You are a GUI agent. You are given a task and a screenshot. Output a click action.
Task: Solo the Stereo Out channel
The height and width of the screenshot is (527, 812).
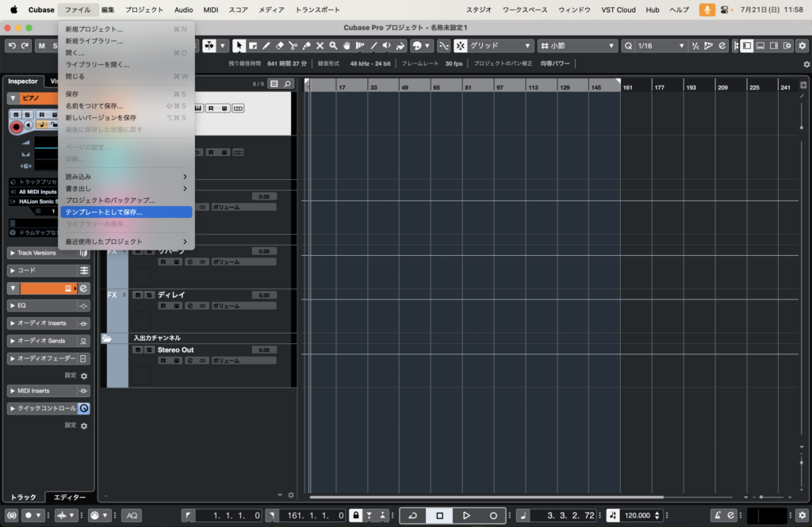147,349
